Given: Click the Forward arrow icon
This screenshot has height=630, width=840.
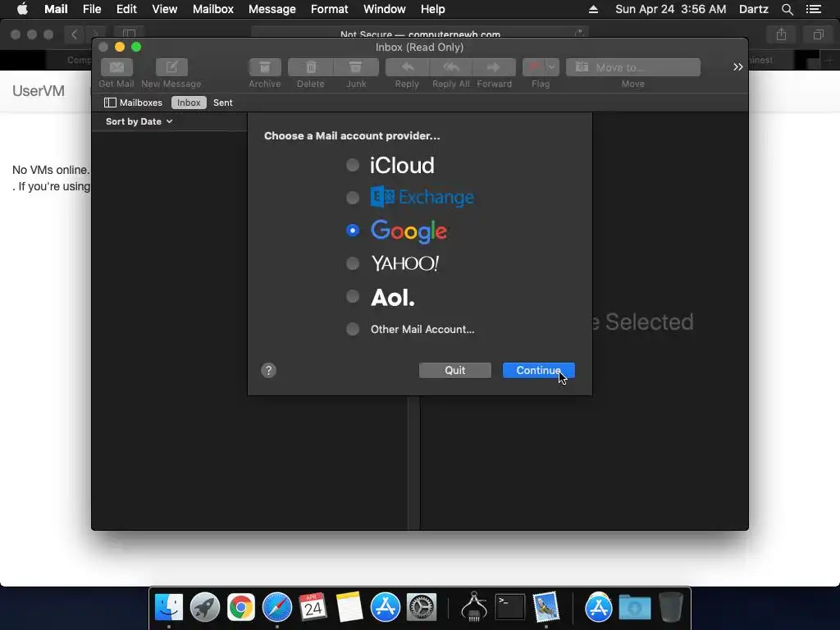Looking at the screenshot, I should 494,67.
